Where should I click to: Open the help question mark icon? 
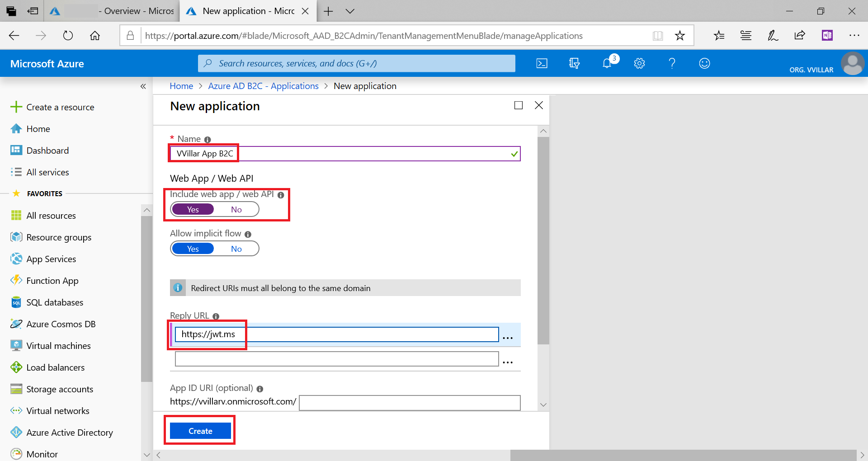(672, 63)
